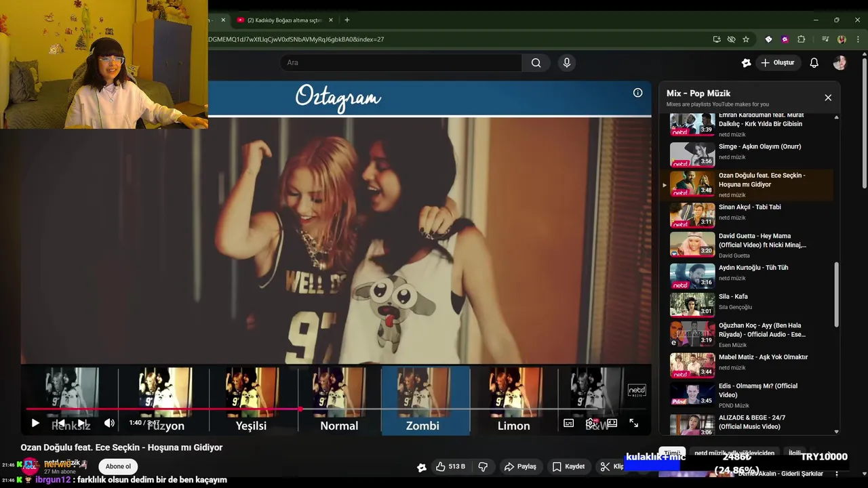
Task: Select the İlgili chip filter
Action: 794,453
